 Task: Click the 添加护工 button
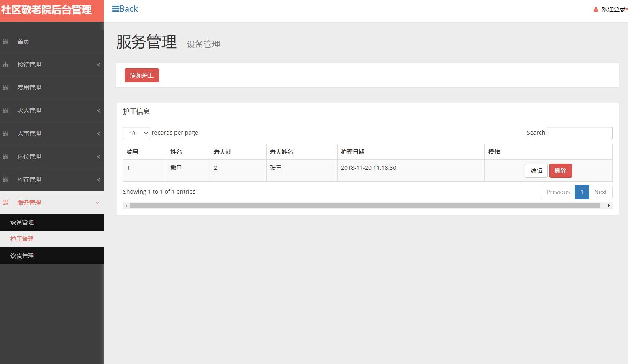tap(141, 75)
